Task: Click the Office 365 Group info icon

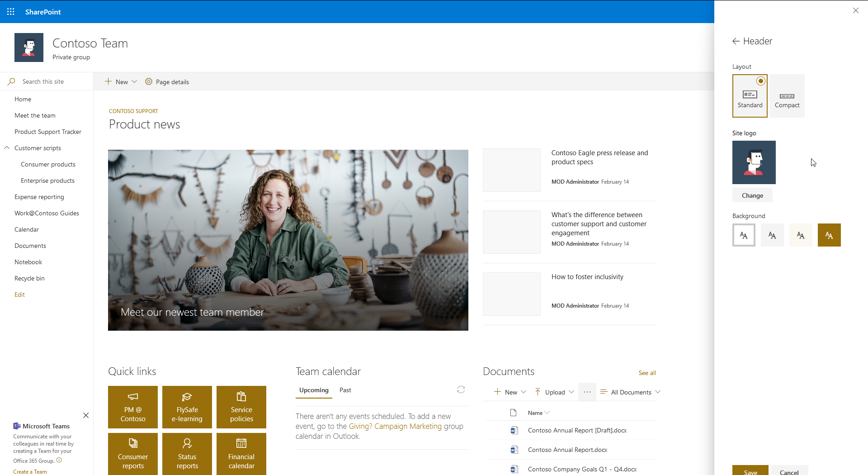Action: click(59, 461)
